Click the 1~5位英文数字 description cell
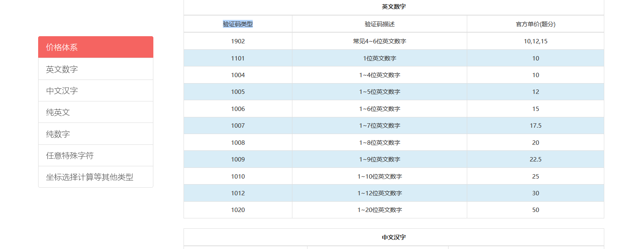The image size is (644, 249). (380, 92)
